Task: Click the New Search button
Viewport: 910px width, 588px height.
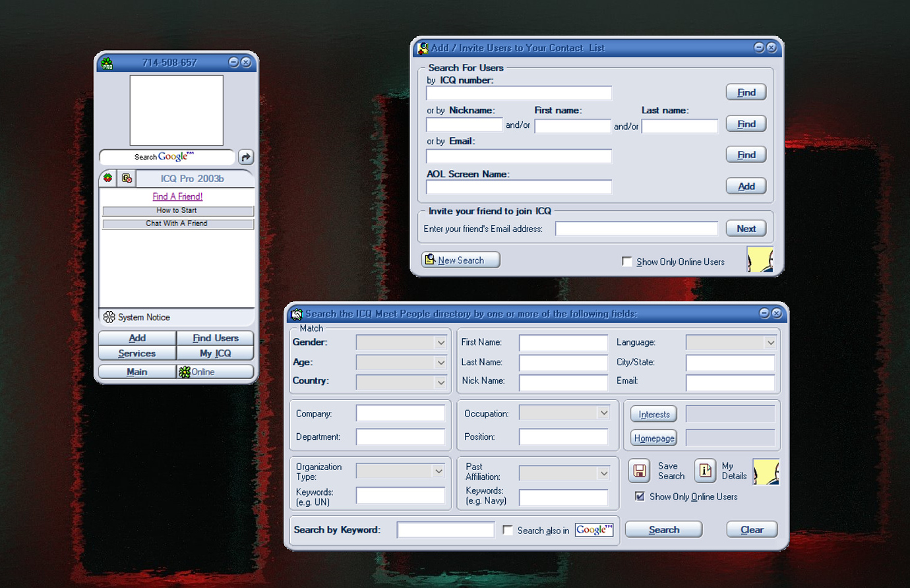Action: (x=460, y=260)
